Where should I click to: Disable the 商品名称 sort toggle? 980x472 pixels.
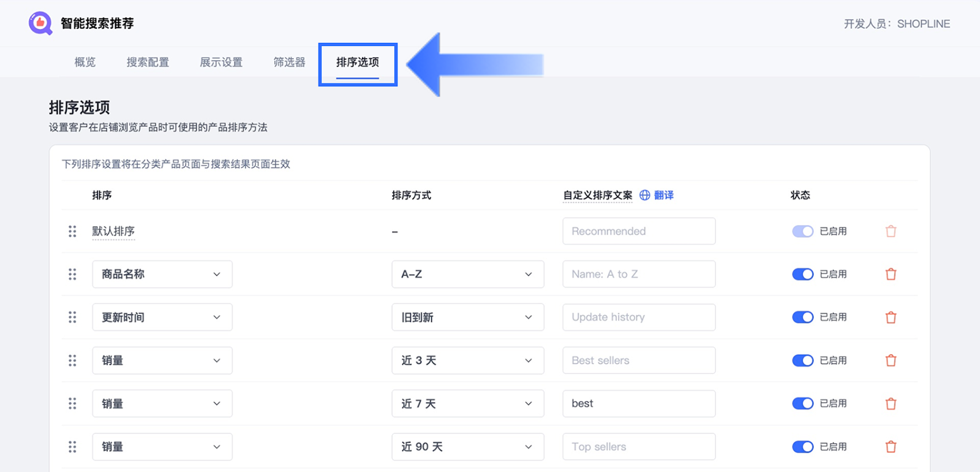click(x=802, y=274)
